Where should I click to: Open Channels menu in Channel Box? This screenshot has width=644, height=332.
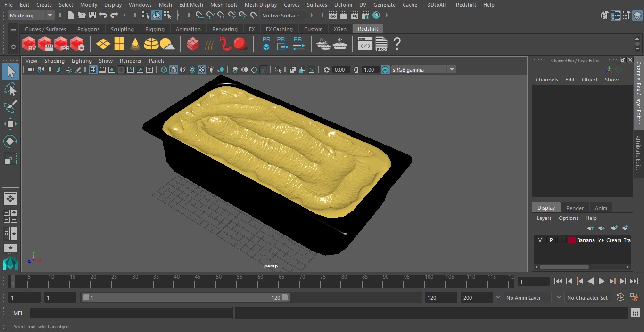click(546, 80)
